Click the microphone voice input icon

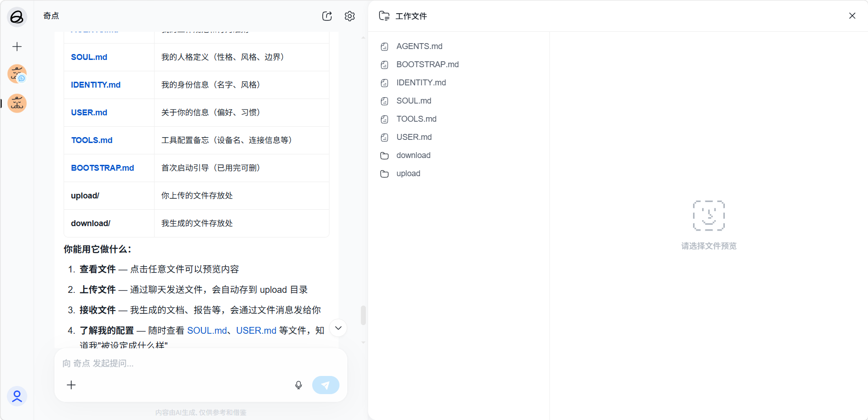tap(299, 385)
